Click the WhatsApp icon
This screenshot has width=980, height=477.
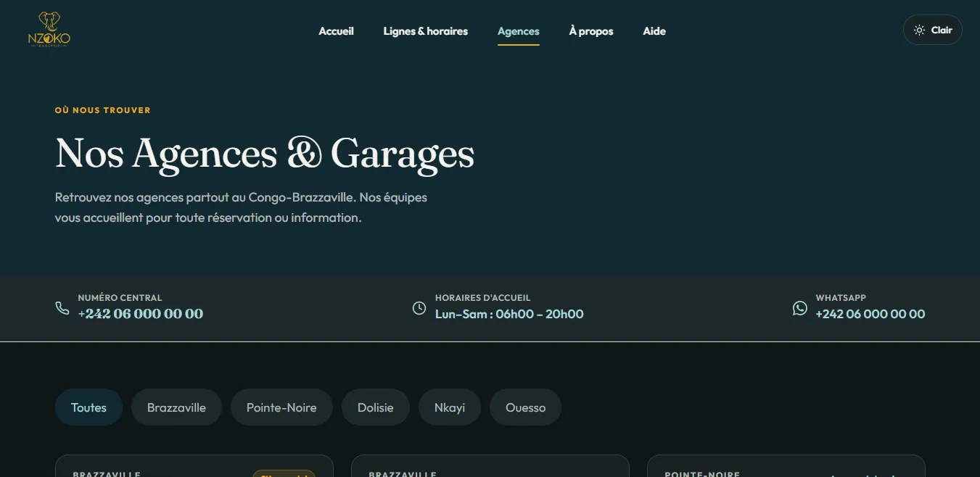point(799,308)
